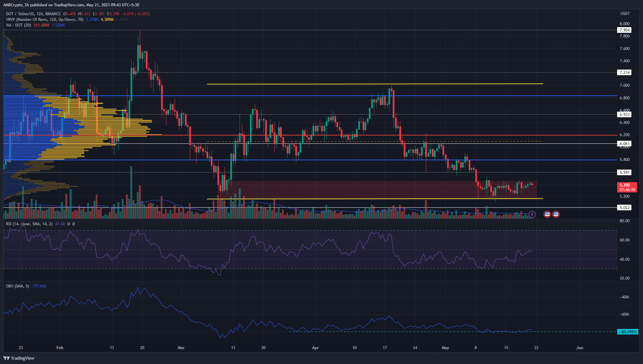Click the Mar date on time axis
Viewport: 643px width, 364px height.
point(181,347)
